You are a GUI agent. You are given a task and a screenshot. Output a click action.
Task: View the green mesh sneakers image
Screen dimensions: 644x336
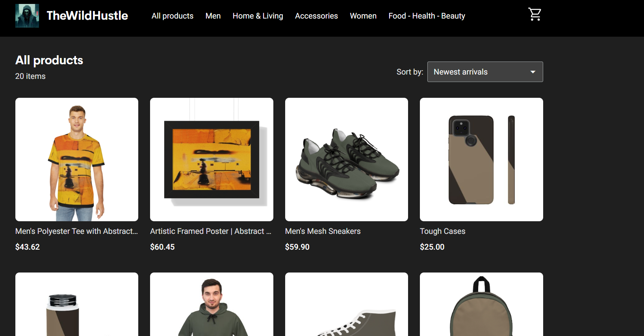point(347,159)
